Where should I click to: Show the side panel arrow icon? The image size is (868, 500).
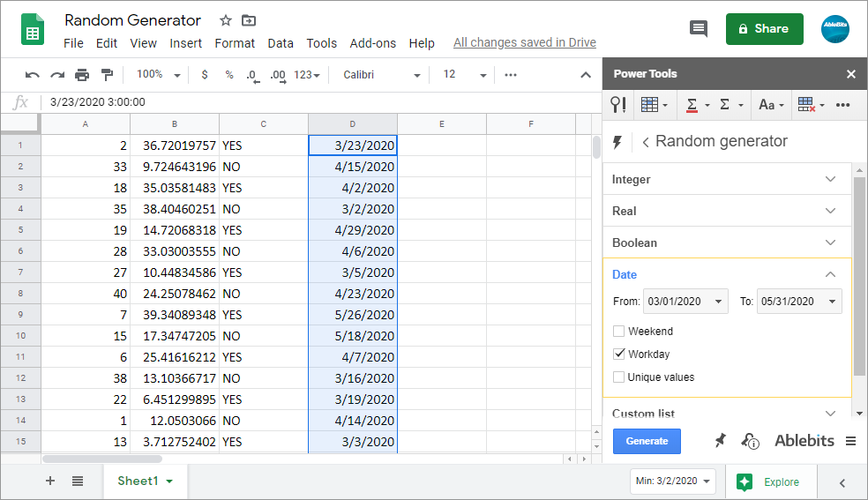pos(842,483)
